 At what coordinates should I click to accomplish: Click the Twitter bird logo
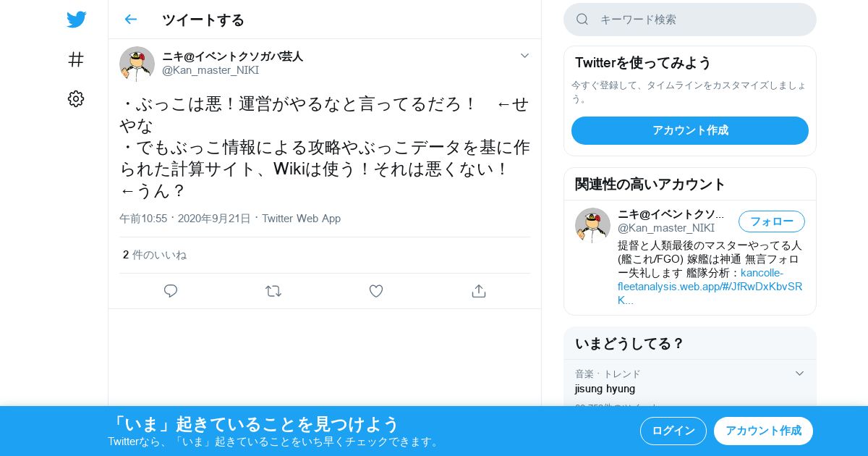coord(76,20)
